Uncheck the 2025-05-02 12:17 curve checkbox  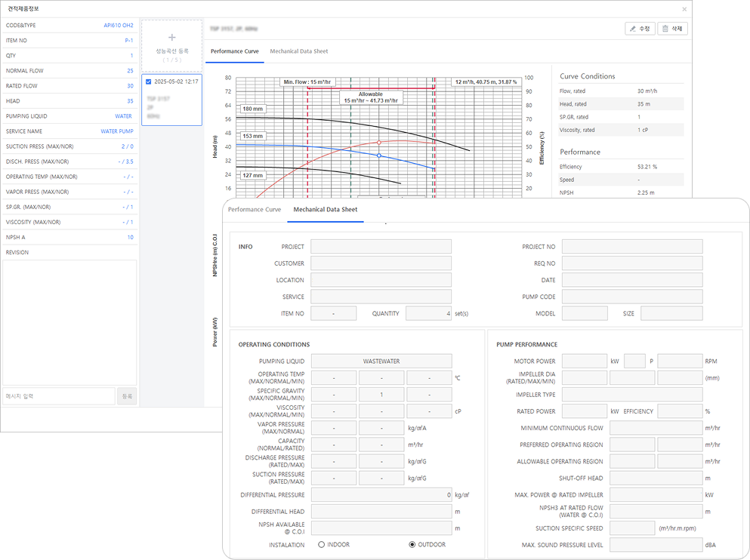[x=148, y=82]
